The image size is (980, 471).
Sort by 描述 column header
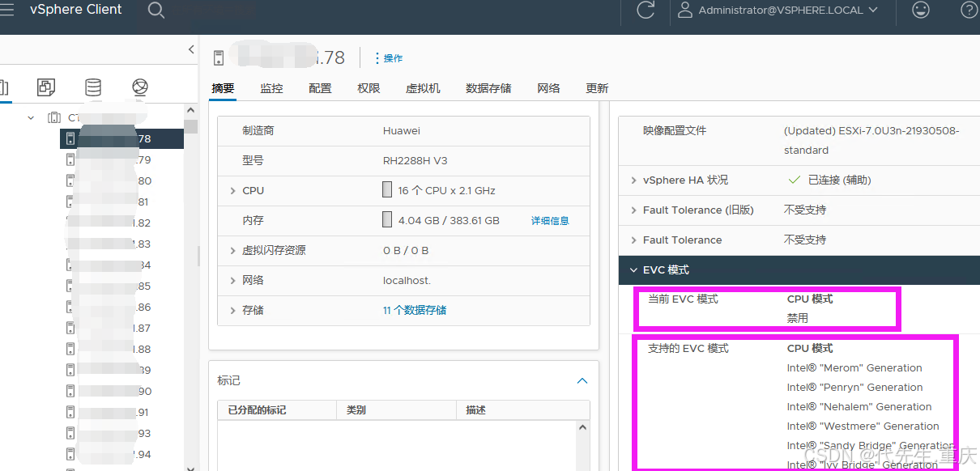click(522, 410)
